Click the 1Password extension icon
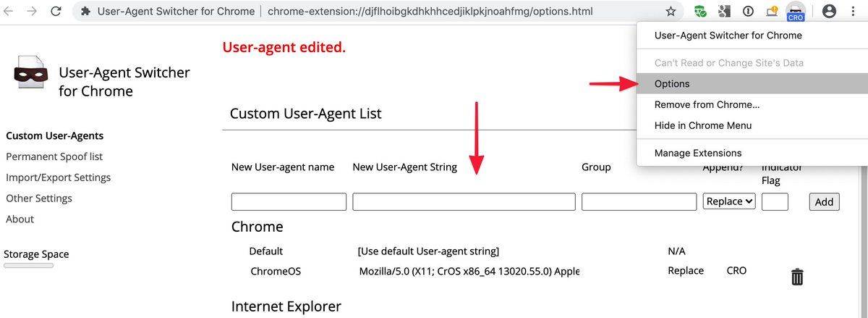The width and height of the screenshot is (868, 318). 748,12
